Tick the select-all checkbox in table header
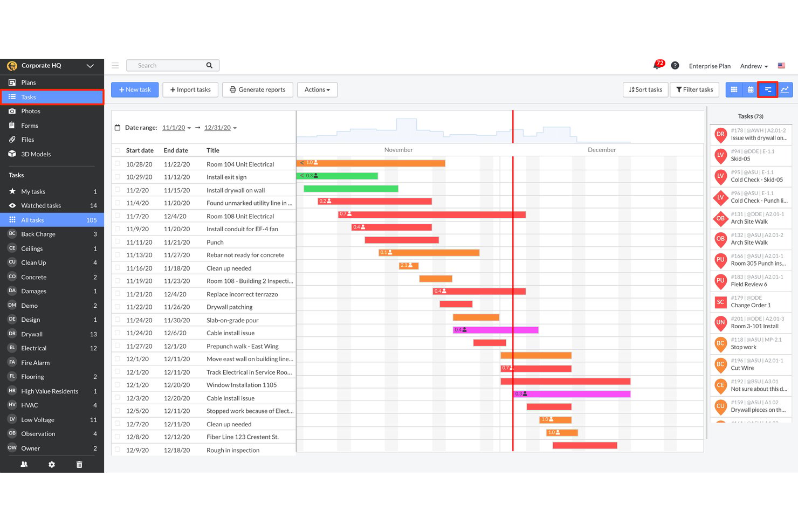Viewport: 798px width, 532px height. 118,150
